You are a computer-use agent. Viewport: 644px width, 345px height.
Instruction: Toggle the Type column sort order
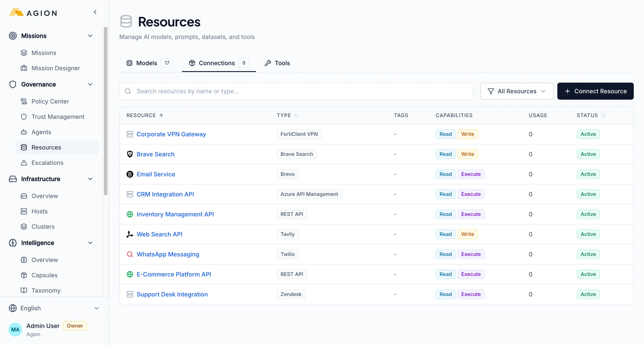point(296,115)
